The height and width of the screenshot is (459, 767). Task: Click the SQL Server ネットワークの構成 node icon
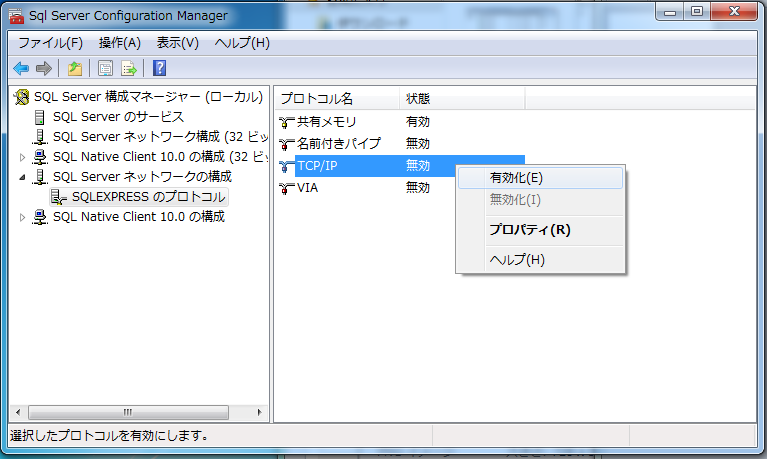(40, 177)
